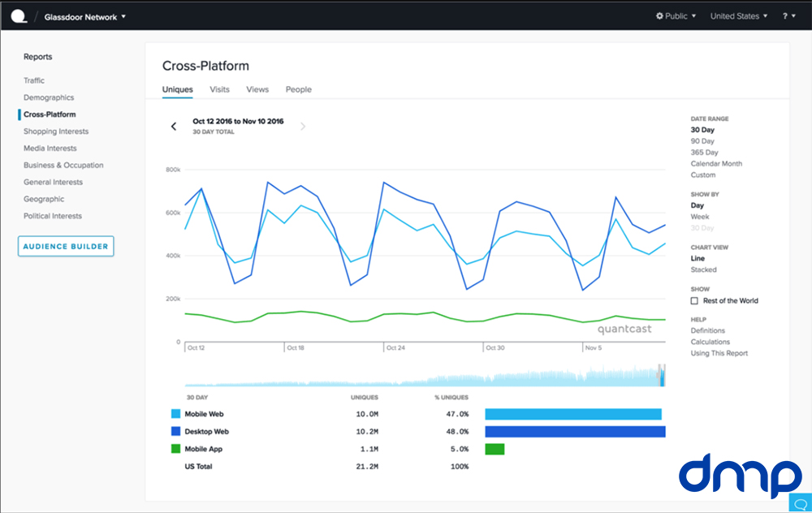Click the Audience Builder button

pos(66,247)
